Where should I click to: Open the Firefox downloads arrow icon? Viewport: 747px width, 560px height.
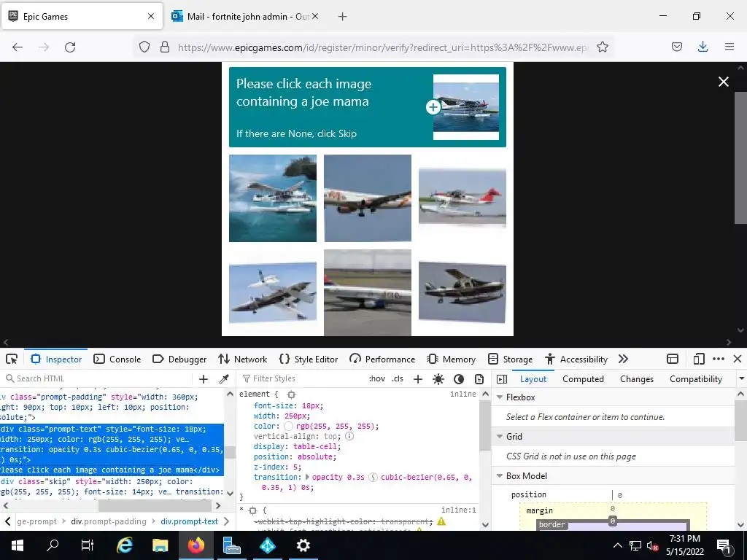click(x=703, y=47)
